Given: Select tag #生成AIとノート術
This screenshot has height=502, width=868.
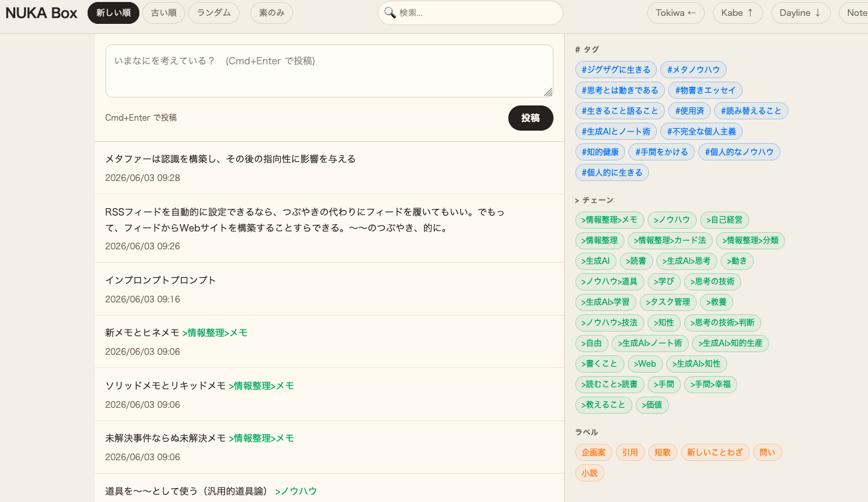Looking at the screenshot, I should (x=616, y=131).
